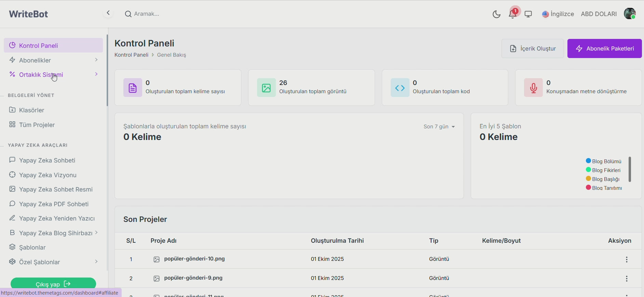This screenshot has height=297, width=644.
Task: Click the total code generated icon
Action: pos(400,88)
